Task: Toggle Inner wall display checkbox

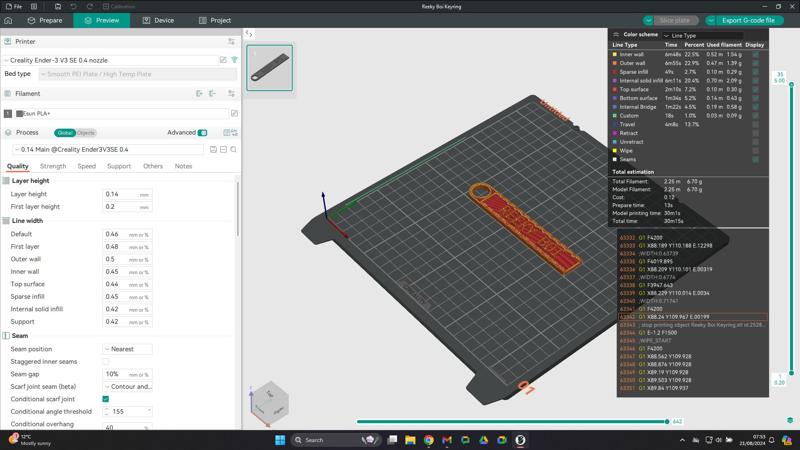Action: [x=755, y=55]
